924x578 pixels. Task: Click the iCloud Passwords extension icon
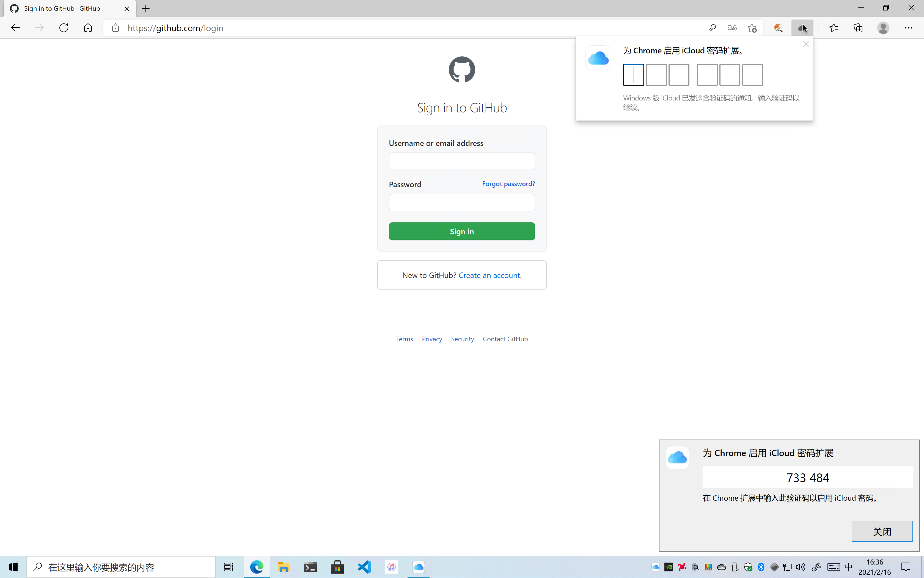[x=802, y=28]
